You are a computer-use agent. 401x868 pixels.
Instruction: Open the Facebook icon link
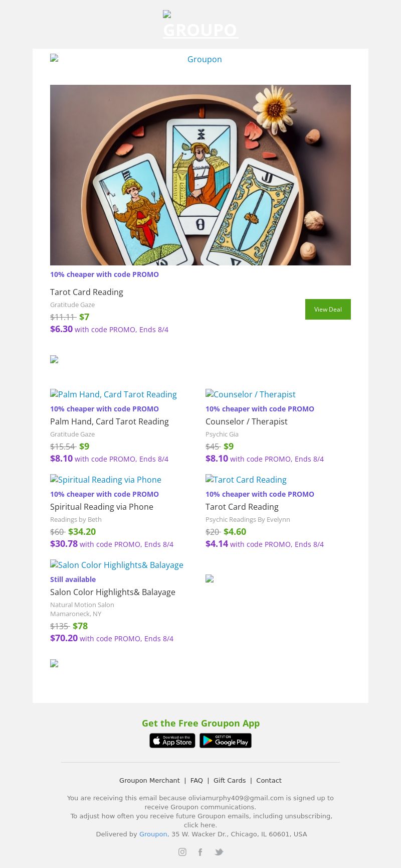pyautogui.click(x=200, y=852)
